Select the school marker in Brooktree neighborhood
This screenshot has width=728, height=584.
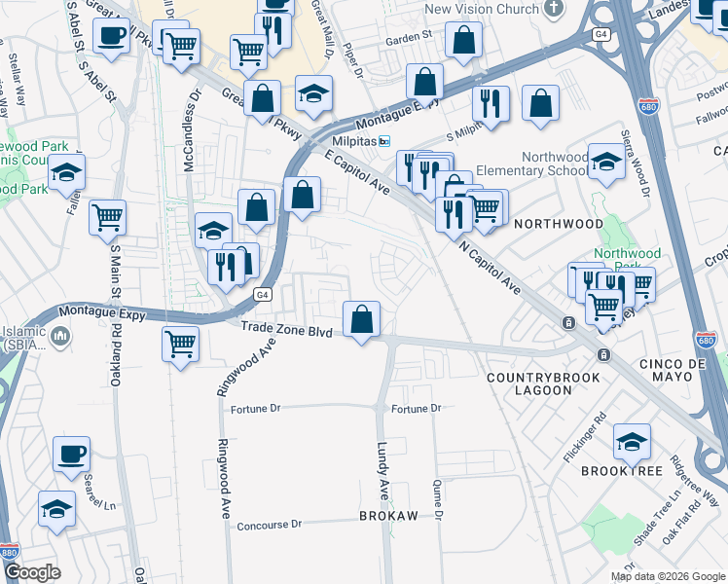(x=632, y=443)
